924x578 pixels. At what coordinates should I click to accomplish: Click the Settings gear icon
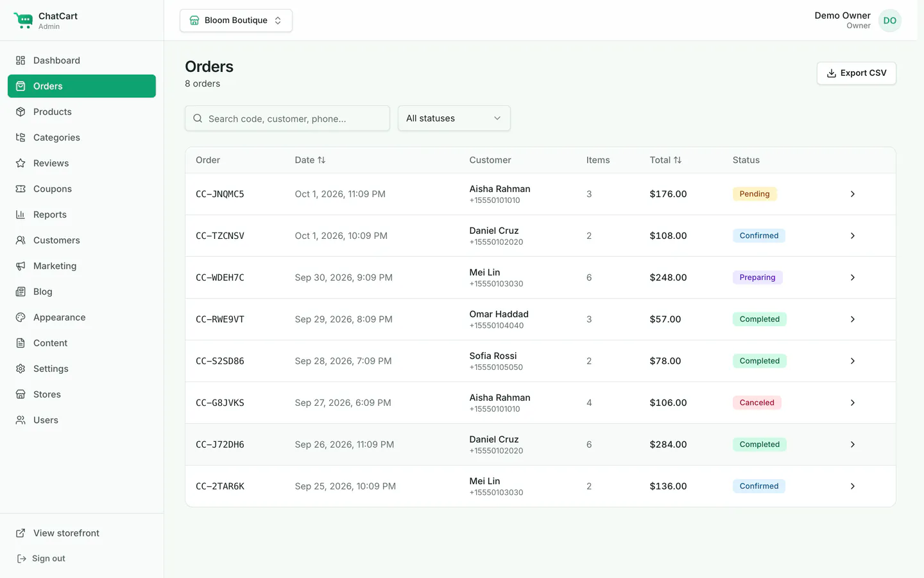tap(21, 369)
